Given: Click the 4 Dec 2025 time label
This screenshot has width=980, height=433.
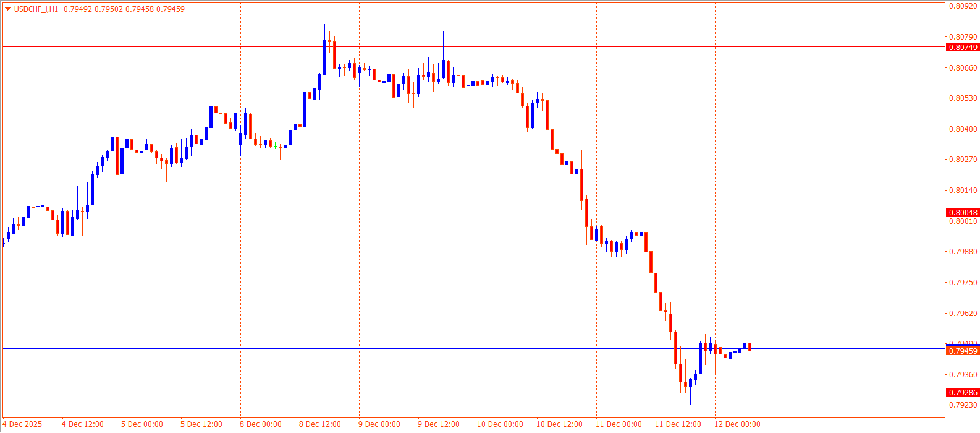Looking at the screenshot, I should click(x=22, y=424).
